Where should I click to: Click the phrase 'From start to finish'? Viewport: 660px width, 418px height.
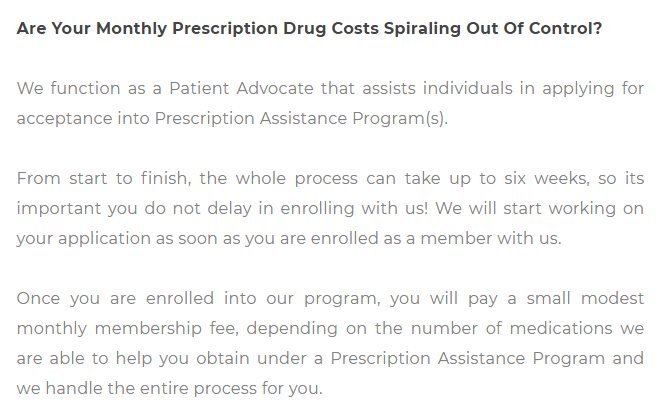104,178
